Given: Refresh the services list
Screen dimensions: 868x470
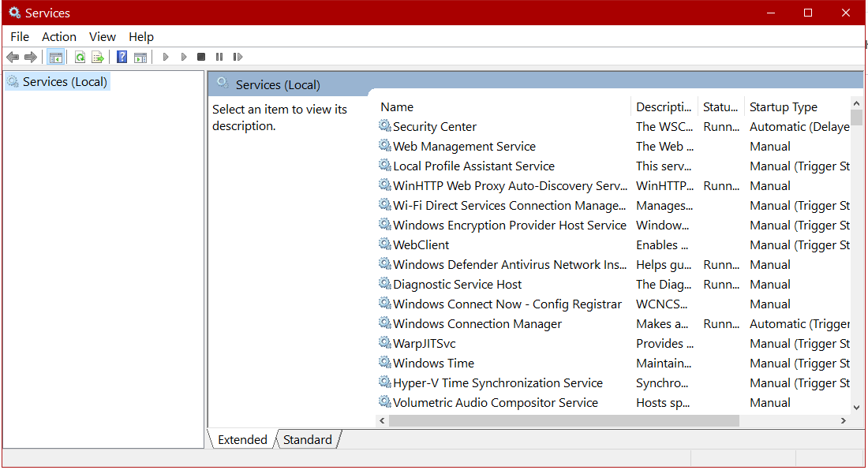Looking at the screenshot, I should point(80,57).
